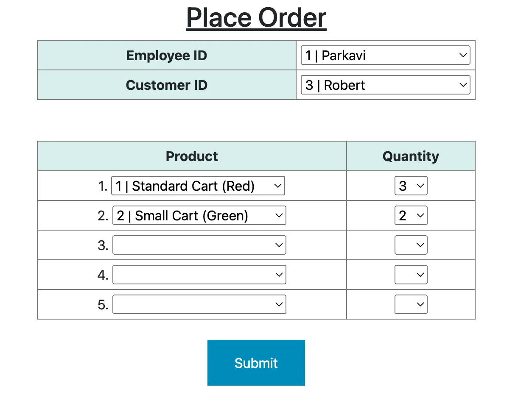Click the Customer ID label cell

click(x=166, y=85)
